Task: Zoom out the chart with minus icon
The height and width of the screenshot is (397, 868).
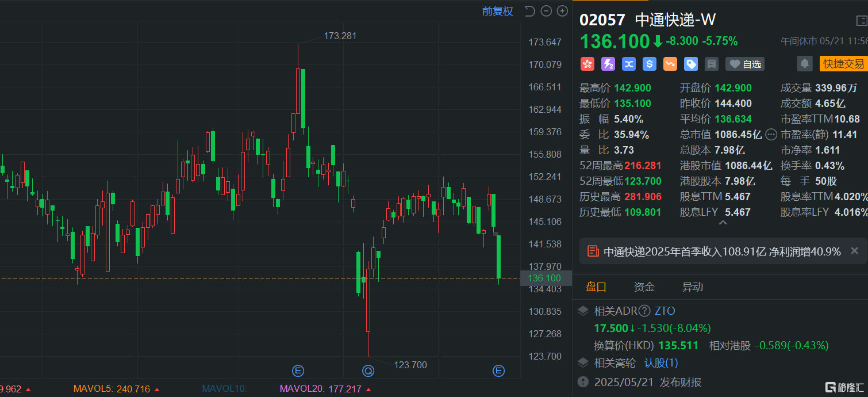Action: point(546,11)
